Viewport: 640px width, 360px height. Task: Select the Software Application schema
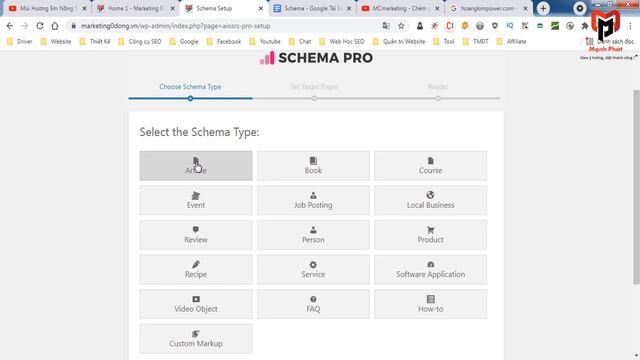[x=430, y=270]
